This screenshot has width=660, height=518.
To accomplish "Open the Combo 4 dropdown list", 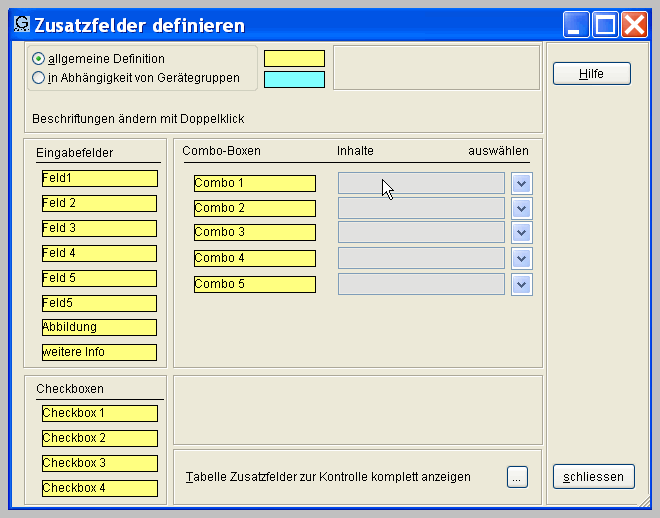I will tap(521, 258).
